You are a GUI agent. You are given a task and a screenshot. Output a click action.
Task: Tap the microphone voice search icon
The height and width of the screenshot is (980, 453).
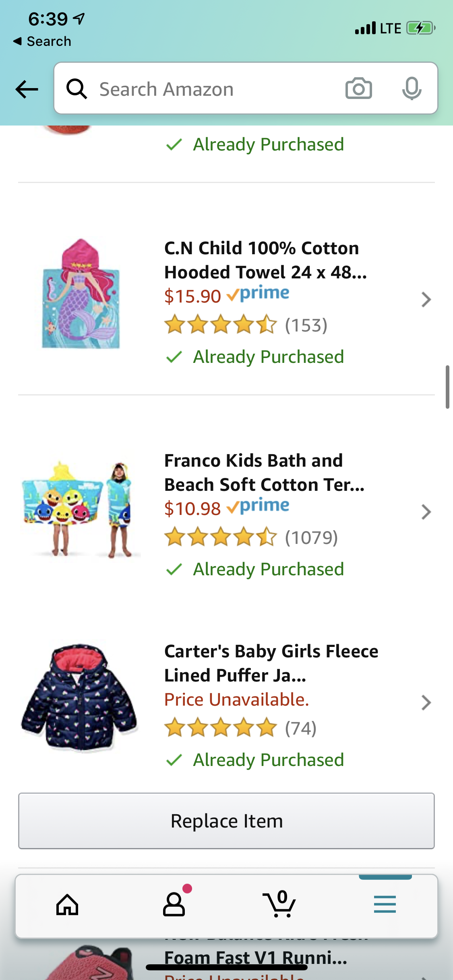pos(412,89)
